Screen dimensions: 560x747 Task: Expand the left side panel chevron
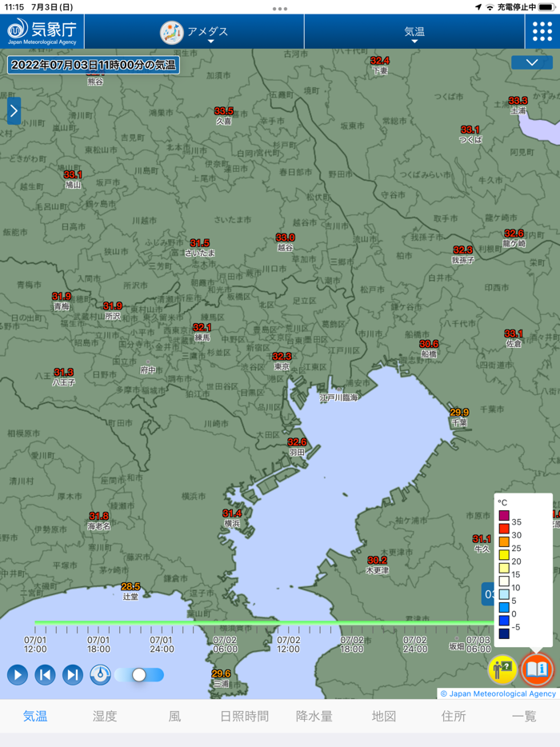coord(14,111)
